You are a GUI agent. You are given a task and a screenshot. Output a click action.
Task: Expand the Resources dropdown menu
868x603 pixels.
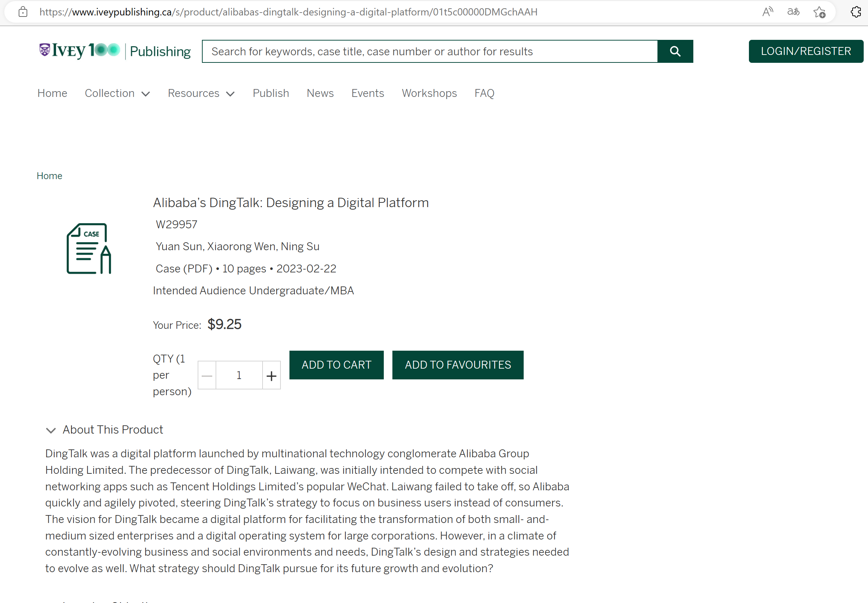[201, 93]
